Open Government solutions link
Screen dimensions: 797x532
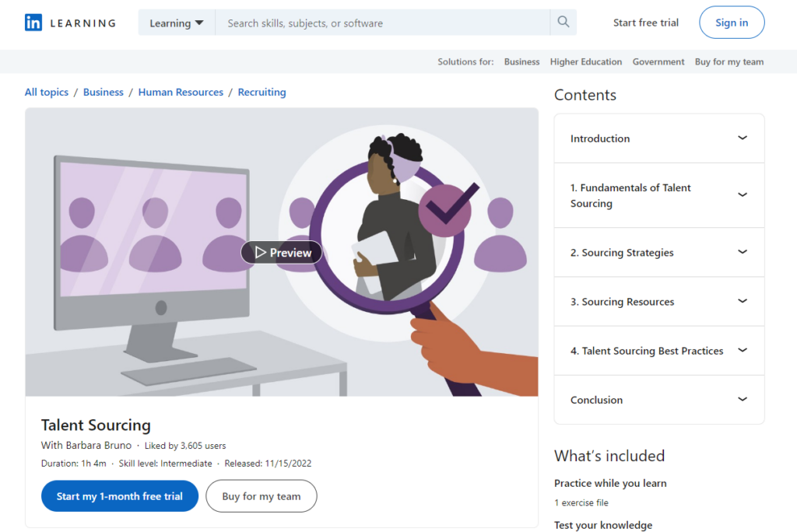(658, 61)
